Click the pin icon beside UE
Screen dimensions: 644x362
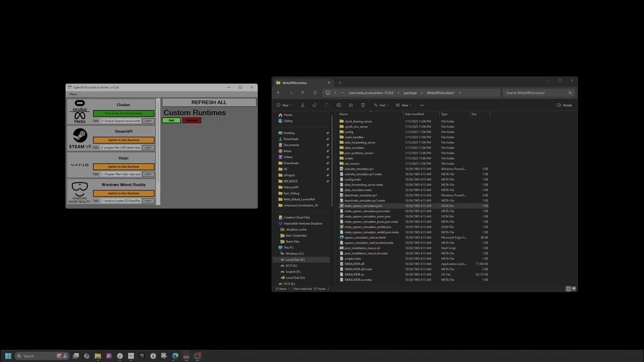click(328, 169)
